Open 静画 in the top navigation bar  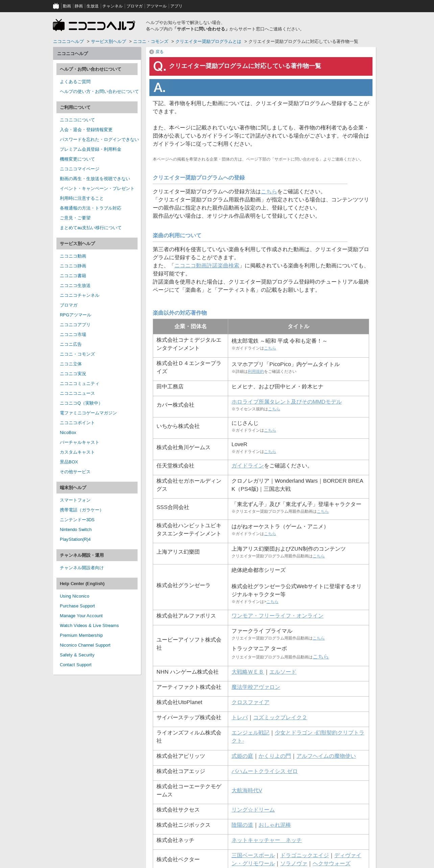coord(79,6)
